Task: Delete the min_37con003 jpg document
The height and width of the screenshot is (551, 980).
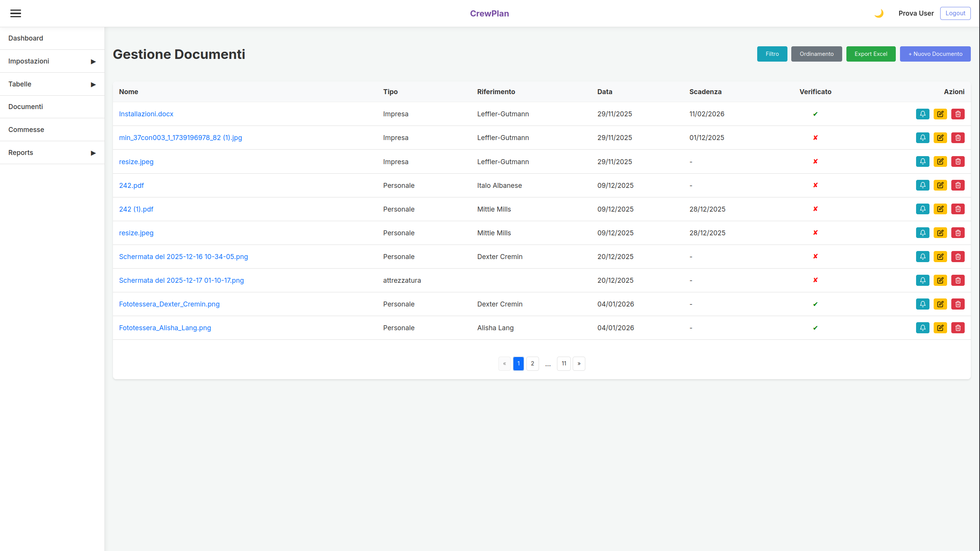Action: point(958,138)
